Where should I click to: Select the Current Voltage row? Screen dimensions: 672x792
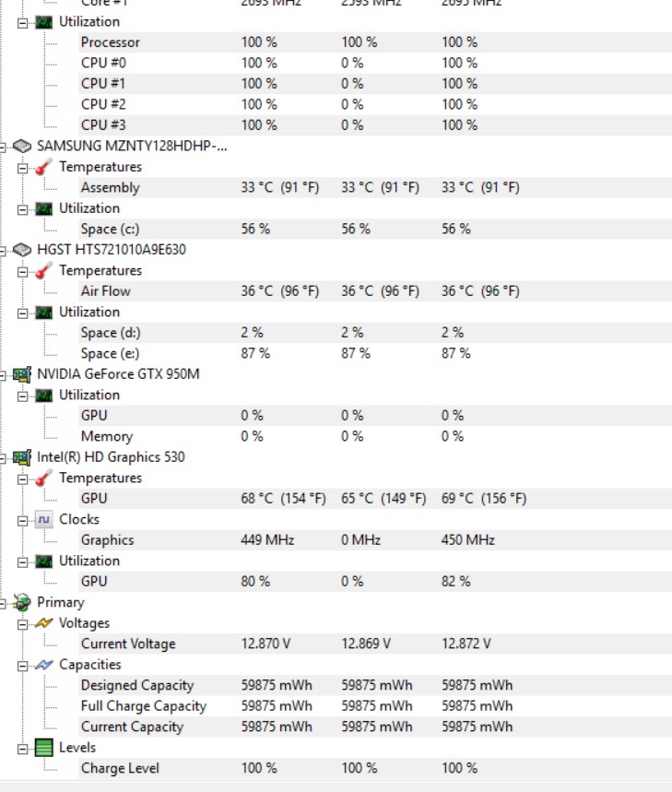point(127,644)
